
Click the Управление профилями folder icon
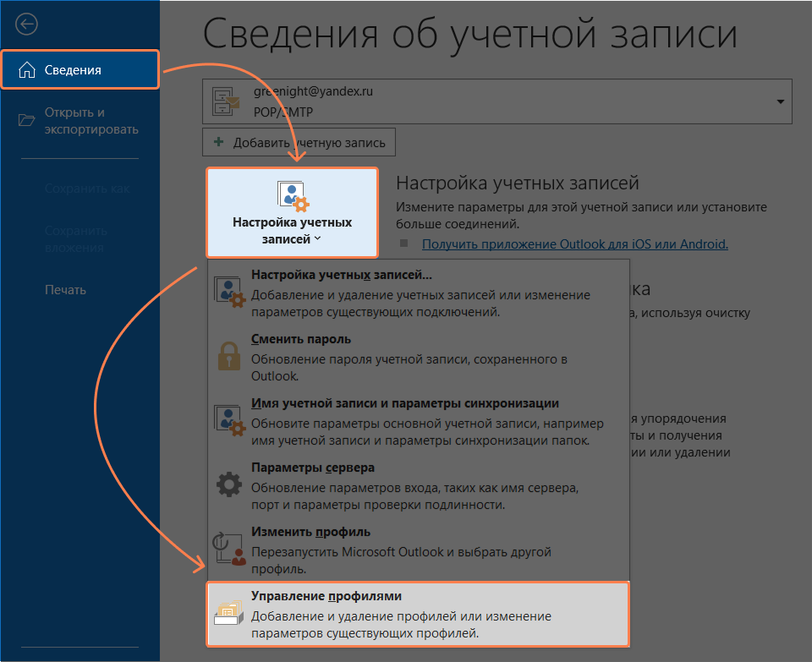click(229, 615)
